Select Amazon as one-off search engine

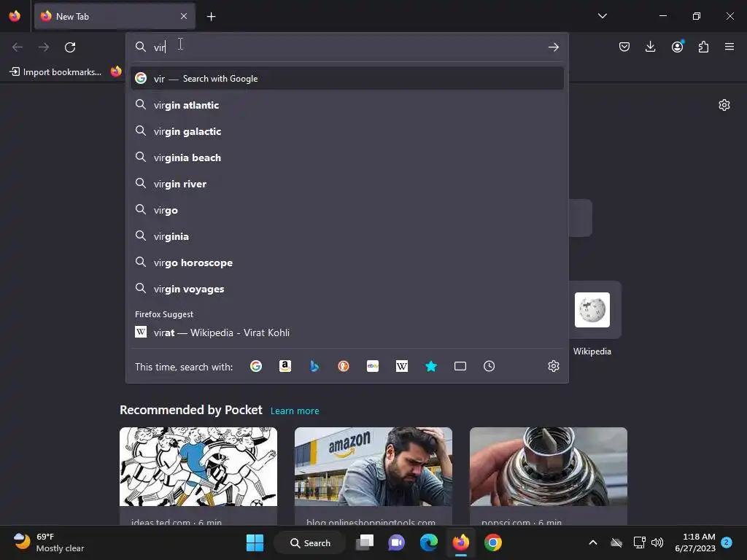click(x=285, y=366)
